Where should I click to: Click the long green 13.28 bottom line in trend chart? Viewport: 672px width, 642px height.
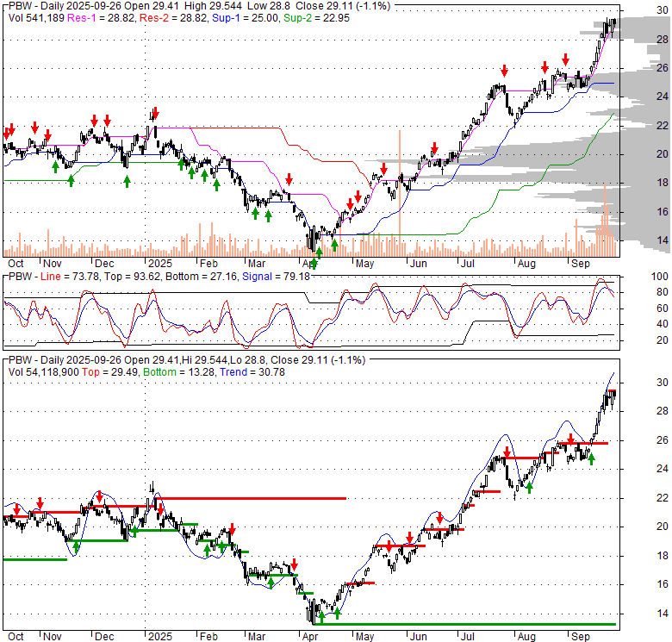coord(464,624)
